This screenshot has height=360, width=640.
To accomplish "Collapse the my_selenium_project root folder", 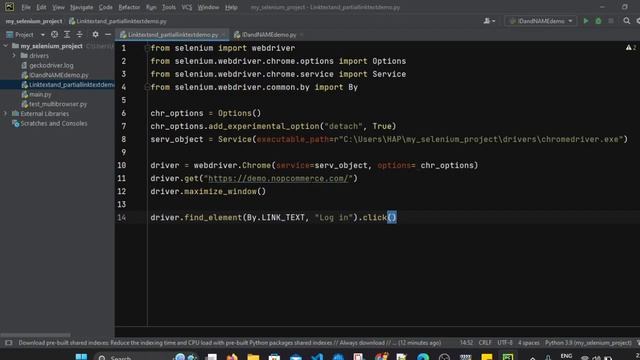I will pos(5,46).
